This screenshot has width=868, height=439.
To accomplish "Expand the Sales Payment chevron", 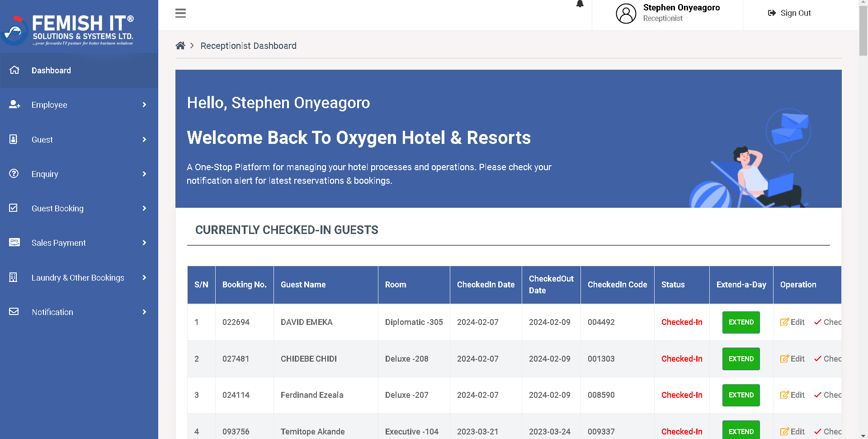I will (x=145, y=243).
